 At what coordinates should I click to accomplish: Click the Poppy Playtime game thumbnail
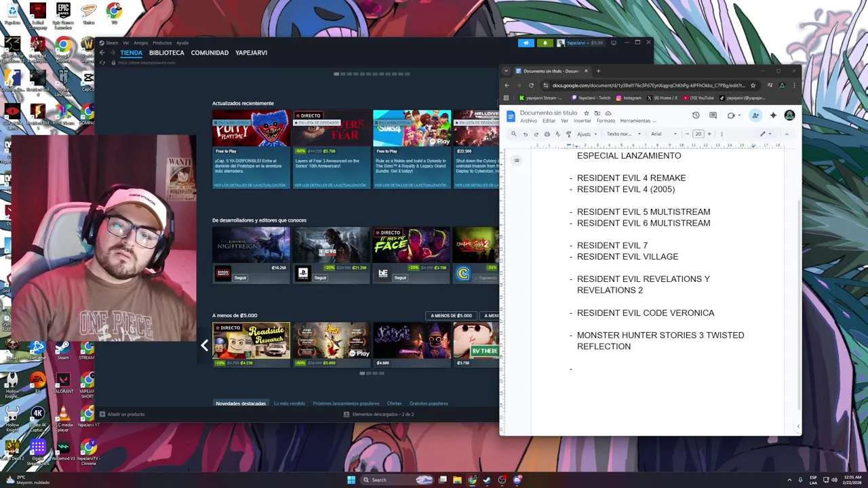251,128
